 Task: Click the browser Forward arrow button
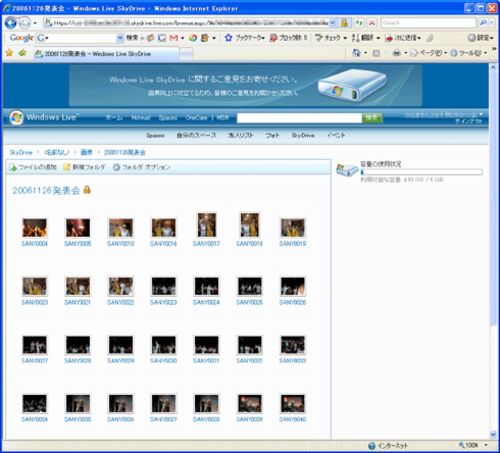pos(24,23)
